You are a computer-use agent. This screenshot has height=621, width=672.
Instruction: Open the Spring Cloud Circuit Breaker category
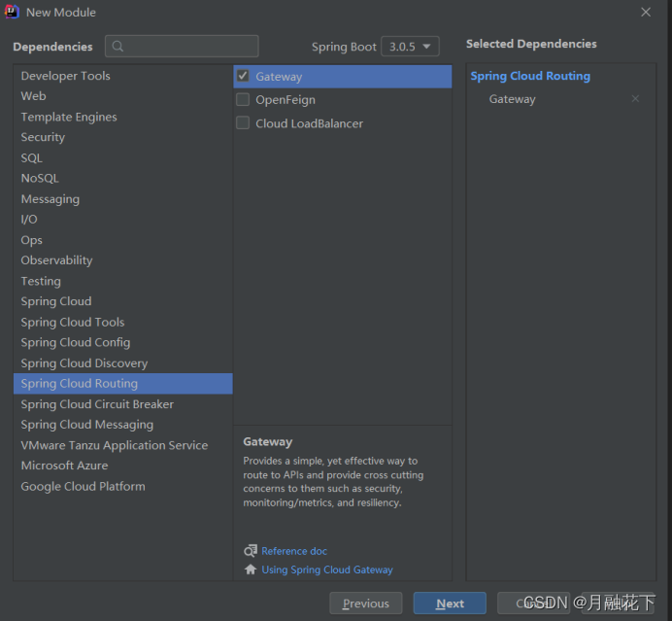tap(123, 404)
